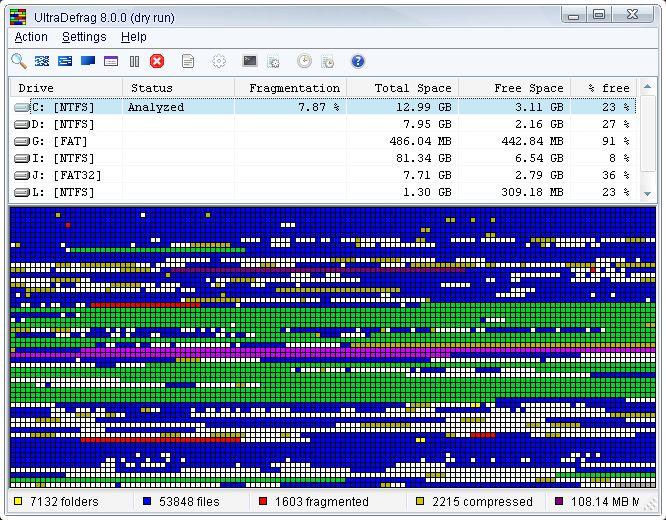Viewport: 666px width, 520px height.
Task: Click the drive list scroll up arrow
Action: coord(647,87)
